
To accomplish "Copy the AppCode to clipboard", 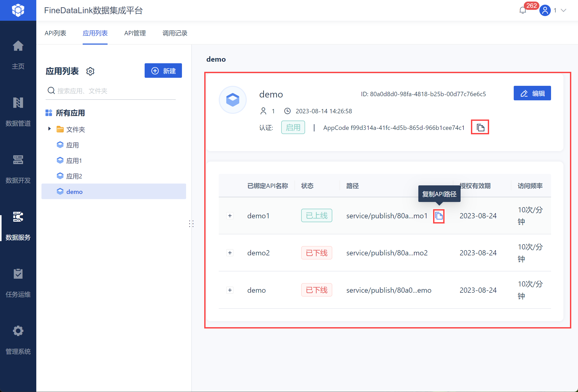I will click(x=480, y=127).
